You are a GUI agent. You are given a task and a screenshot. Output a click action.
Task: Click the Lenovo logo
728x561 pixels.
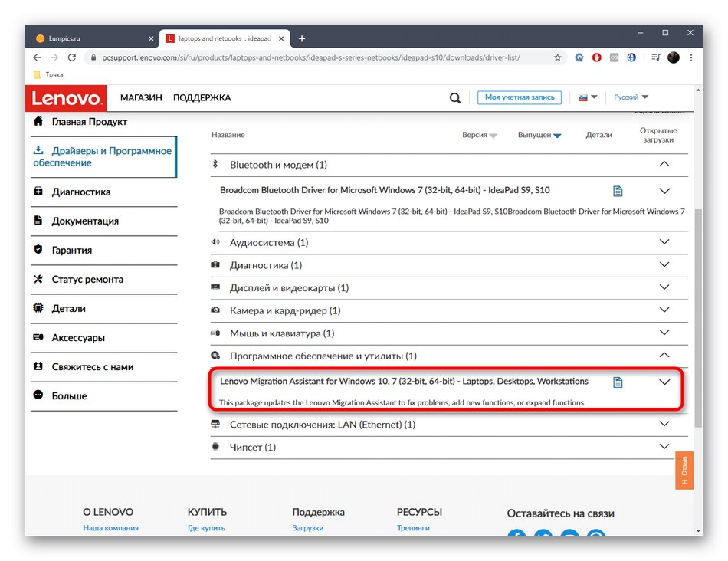point(66,98)
